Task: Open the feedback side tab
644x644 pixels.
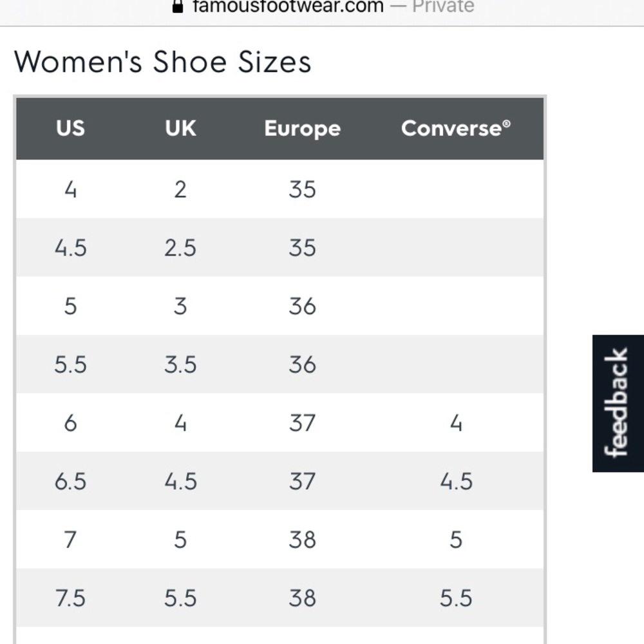Action: tap(618, 403)
